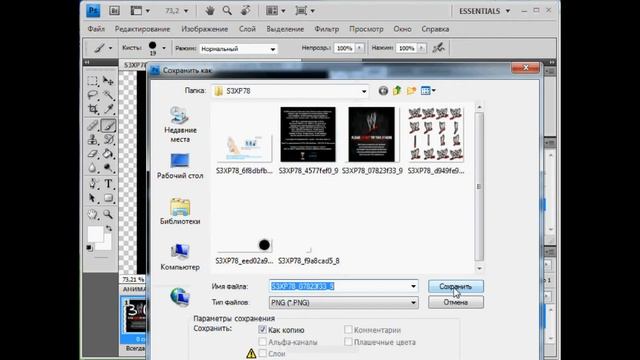Image resolution: width=640 pixels, height=360 pixels.
Task: Select the Crop tool
Action: (x=93, y=109)
